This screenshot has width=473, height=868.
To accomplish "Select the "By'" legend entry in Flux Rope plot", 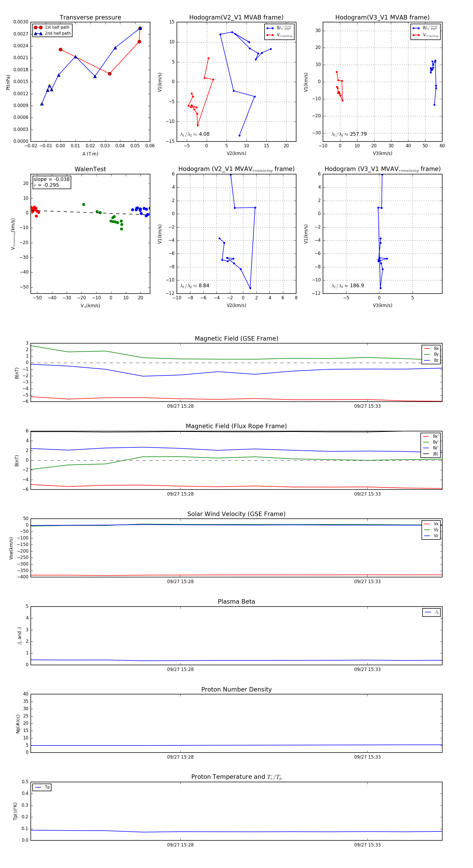I will (431, 442).
